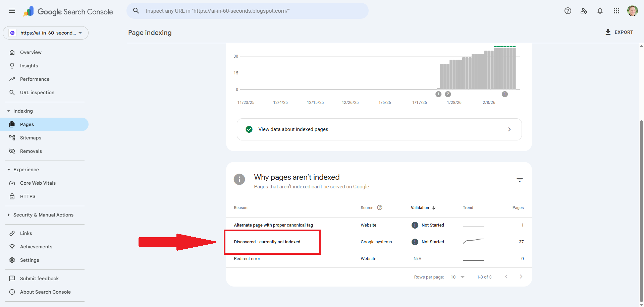Open the filter icon for non-indexed reasons
Screen dimensions: 644x307
(520, 180)
